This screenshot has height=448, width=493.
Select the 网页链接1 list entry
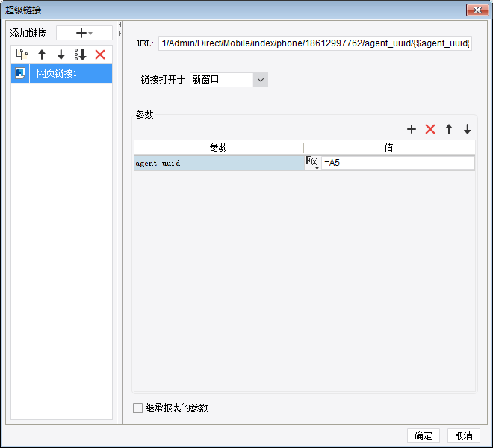[61, 74]
